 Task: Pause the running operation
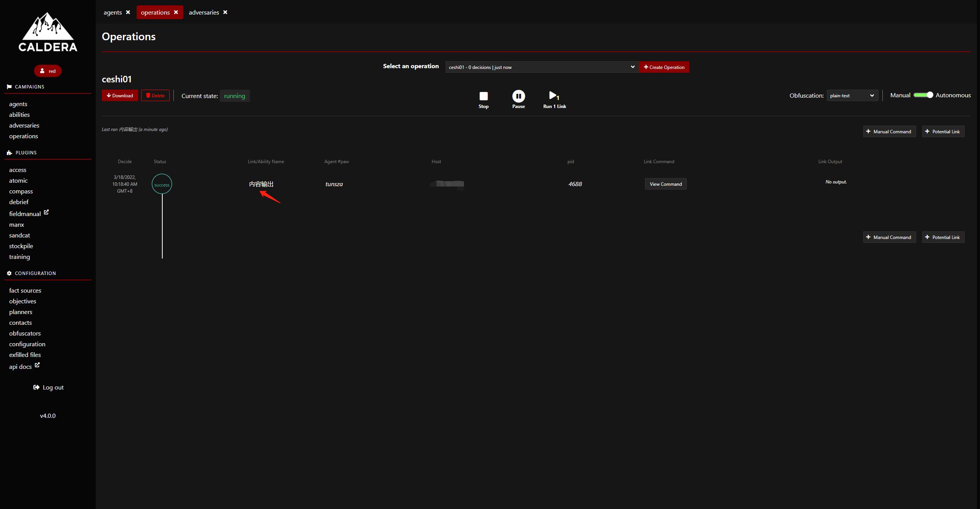click(x=518, y=96)
